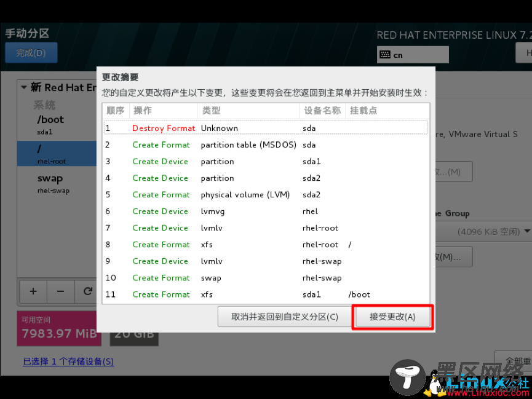Click the 完成(D) done button
The height and width of the screenshot is (399, 532).
[31, 53]
